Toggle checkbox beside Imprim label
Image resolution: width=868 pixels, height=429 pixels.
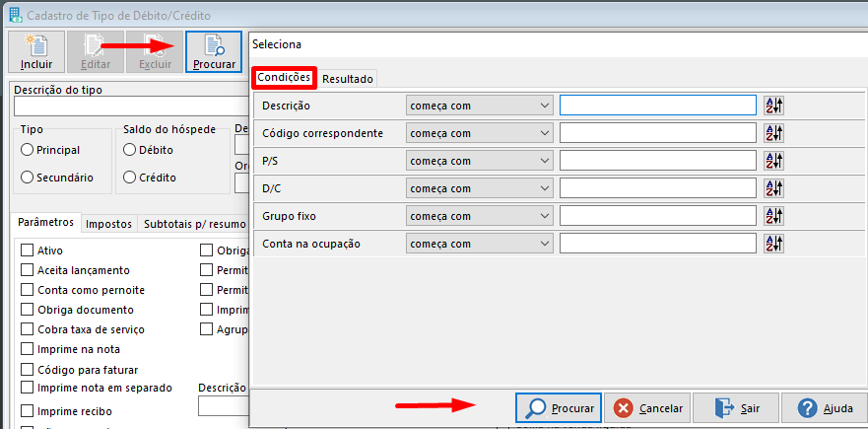[207, 309]
